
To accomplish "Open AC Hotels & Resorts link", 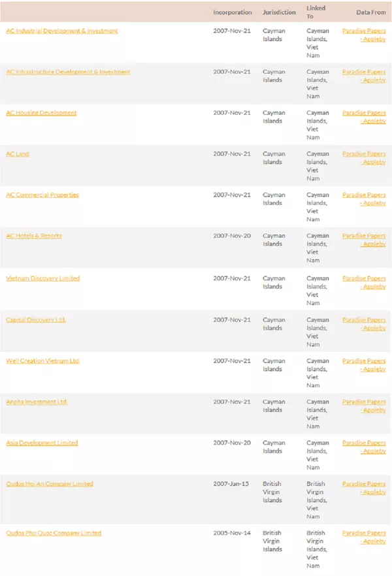I will tap(34, 236).
